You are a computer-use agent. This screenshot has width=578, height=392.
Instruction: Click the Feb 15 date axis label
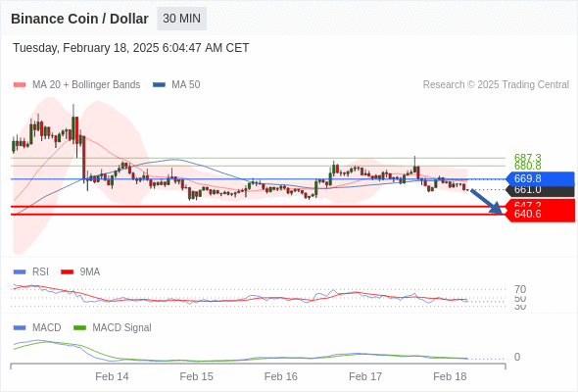point(197,376)
